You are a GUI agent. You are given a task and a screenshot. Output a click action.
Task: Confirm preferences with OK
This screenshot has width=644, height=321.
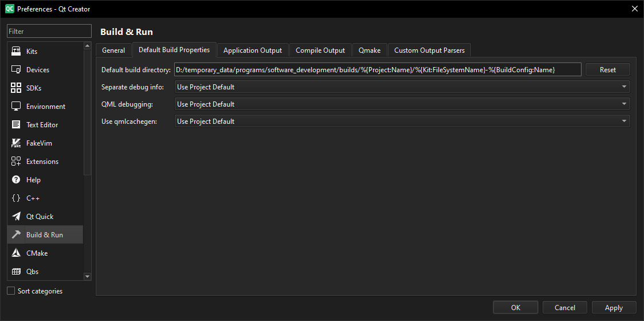click(516, 307)
